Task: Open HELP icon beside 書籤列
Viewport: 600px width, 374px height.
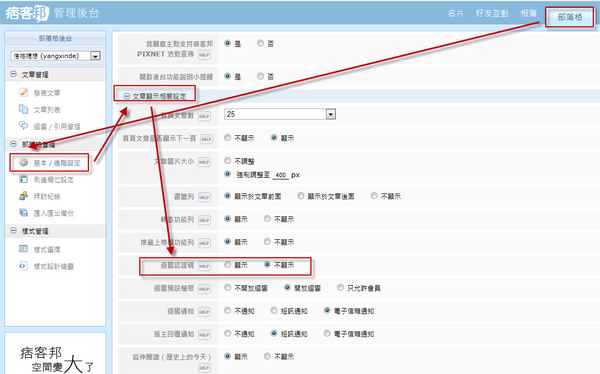Action: coord(204,197)
